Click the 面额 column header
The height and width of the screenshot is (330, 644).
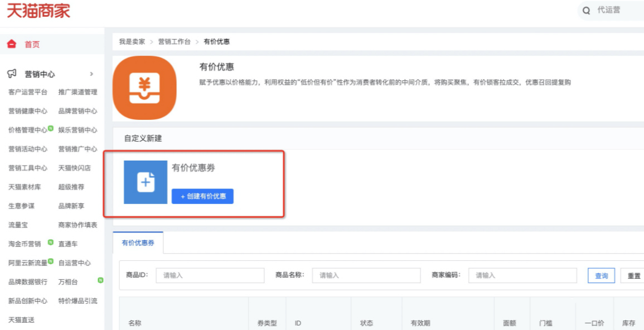click(x=510, y=323)
